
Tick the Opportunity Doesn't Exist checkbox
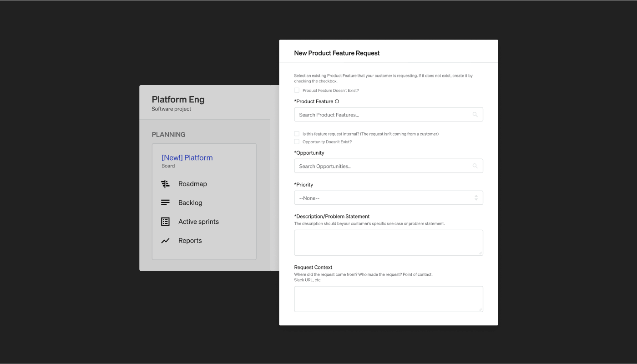point(297,142)
